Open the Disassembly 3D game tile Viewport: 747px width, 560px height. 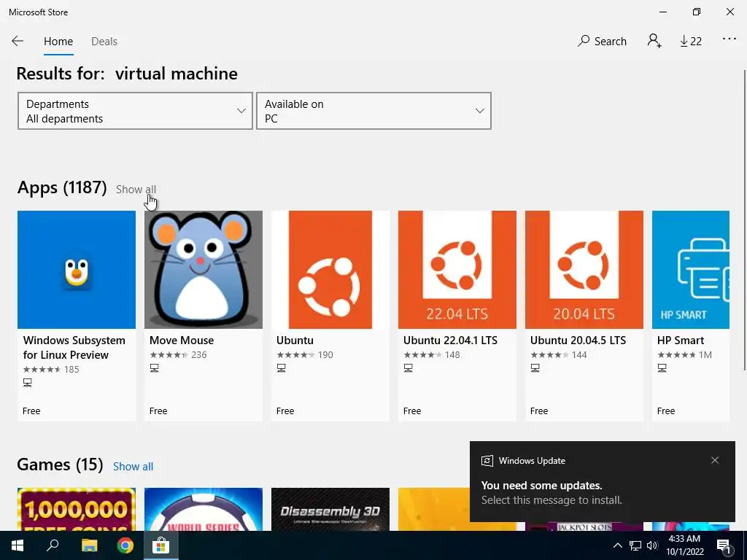pyautogui.click(x=330, y=509)
